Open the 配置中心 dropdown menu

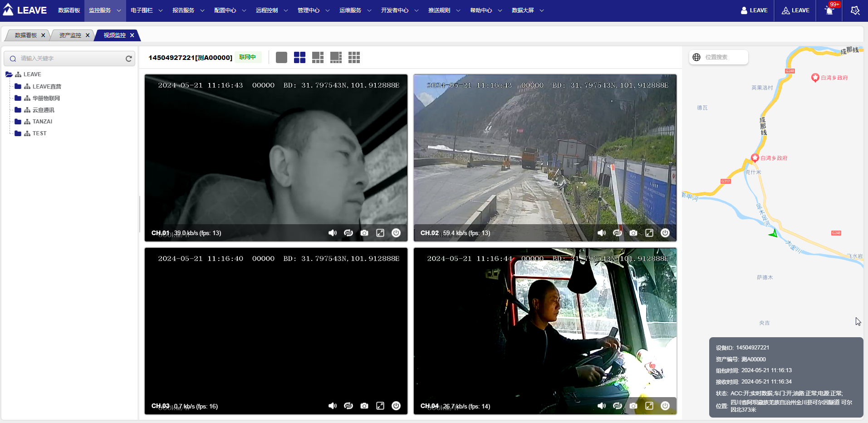(x=230, y=10)
